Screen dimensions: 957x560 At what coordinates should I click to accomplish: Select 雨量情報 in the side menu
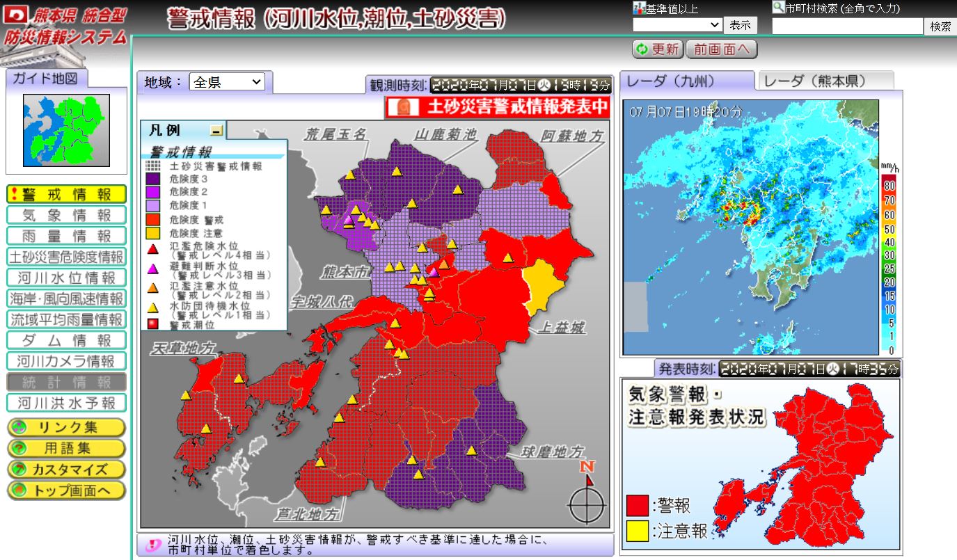coord(66,236)
